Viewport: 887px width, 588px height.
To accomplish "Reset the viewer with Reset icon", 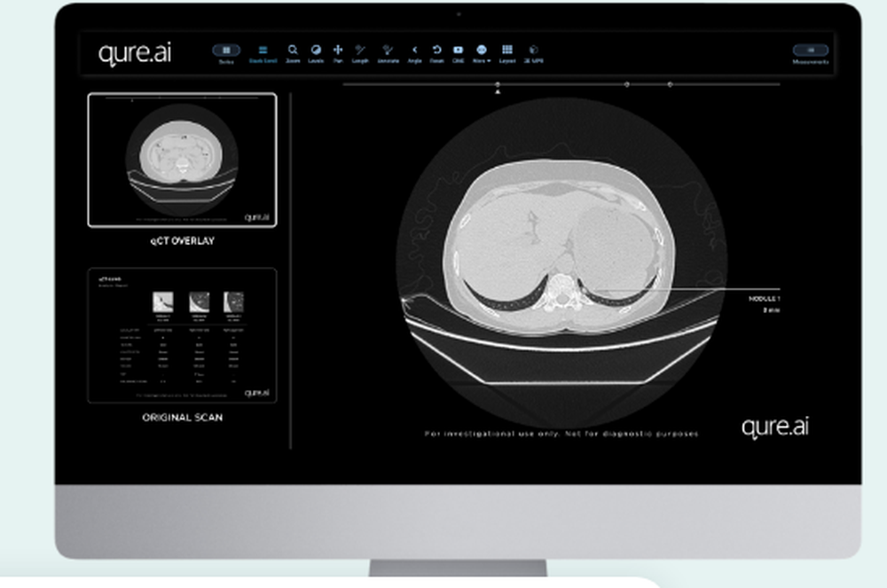I will pyautogui.click(x=436, y=52).
